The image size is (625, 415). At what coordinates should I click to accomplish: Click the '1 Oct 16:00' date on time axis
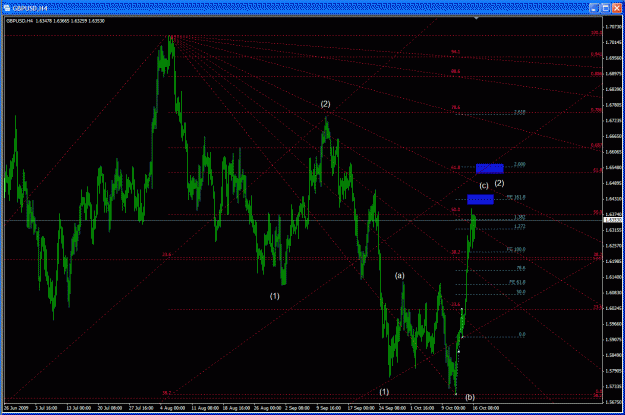[x=422, y=408]
